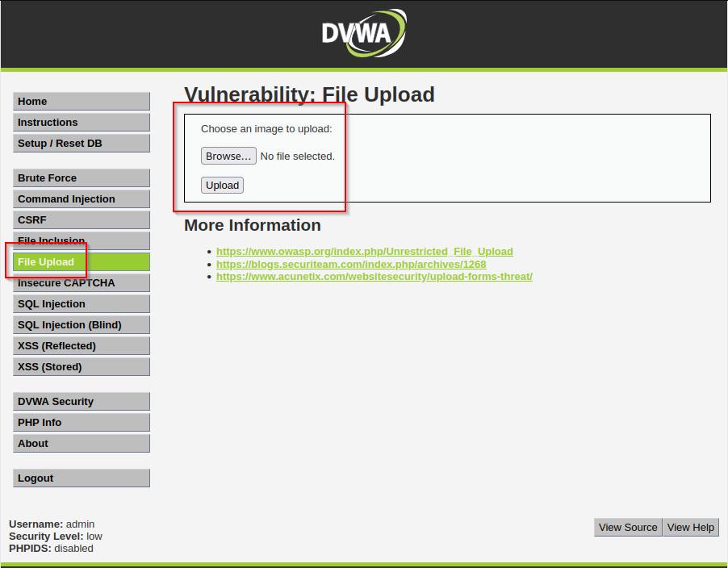Choose XSS (Reflected) from the sidebar

(x=82, y=345)
